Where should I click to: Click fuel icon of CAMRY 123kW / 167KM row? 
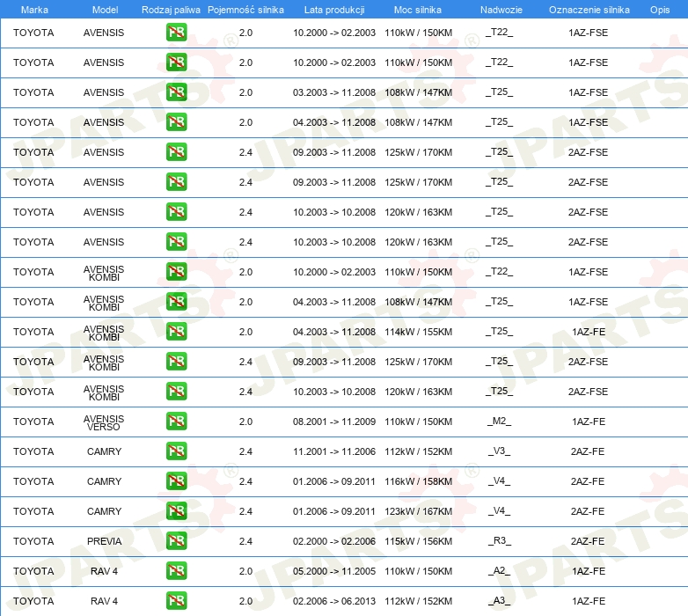[176, 510]
